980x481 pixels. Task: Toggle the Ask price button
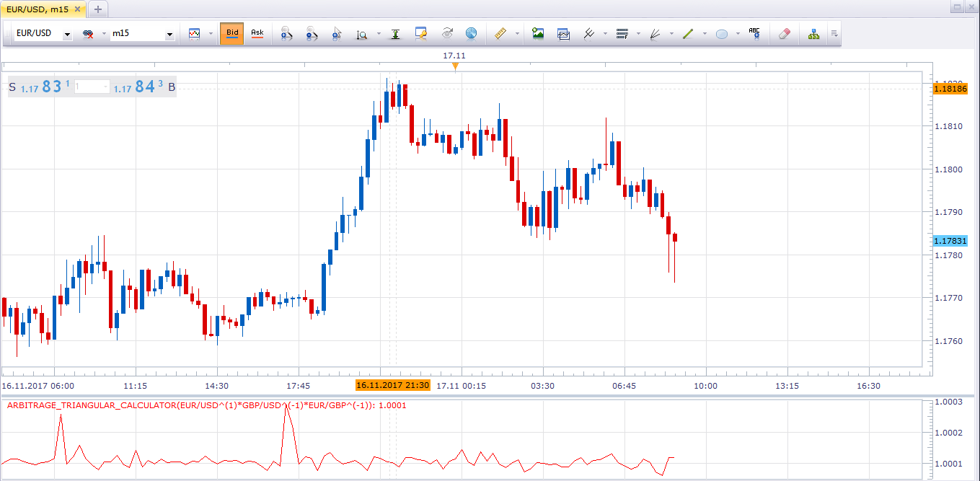[x=257, y=33]
